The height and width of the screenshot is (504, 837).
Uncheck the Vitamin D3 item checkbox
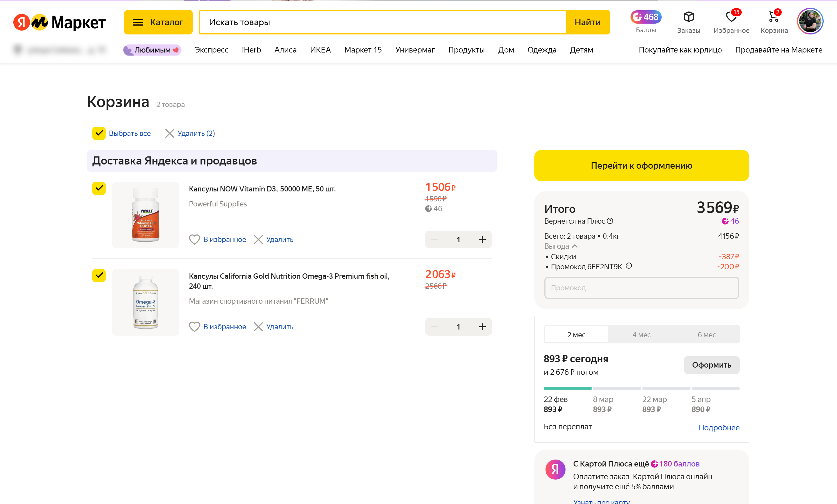click(99, 188)
